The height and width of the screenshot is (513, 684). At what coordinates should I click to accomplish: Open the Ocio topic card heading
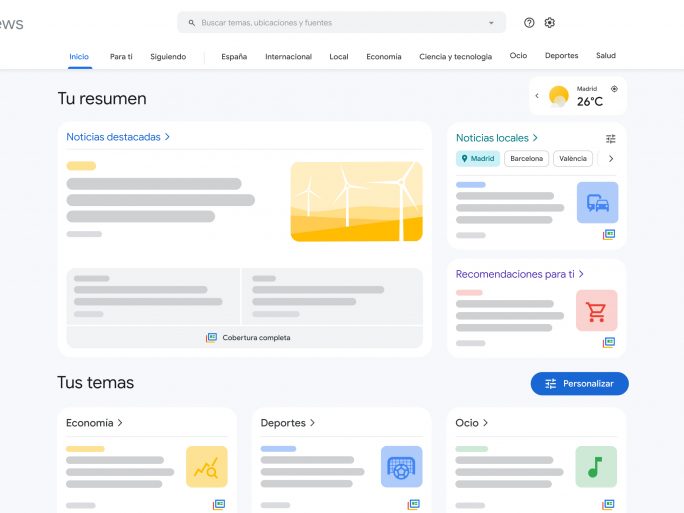(472, 423)
